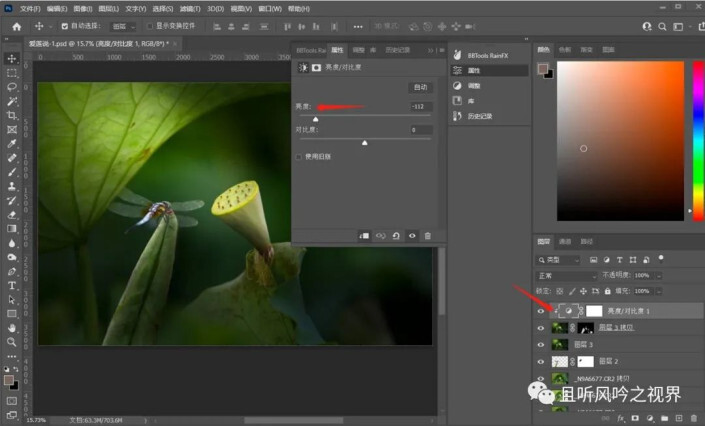Open the 不透明度 opacity dropdown arrow
The height and width of the screenshot is (426, 705).
657,275
